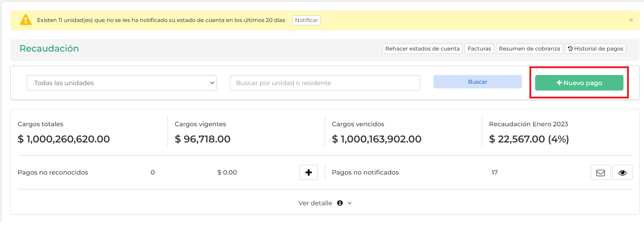Click Rehacer estados de cuenta

[x=422, y=49]
